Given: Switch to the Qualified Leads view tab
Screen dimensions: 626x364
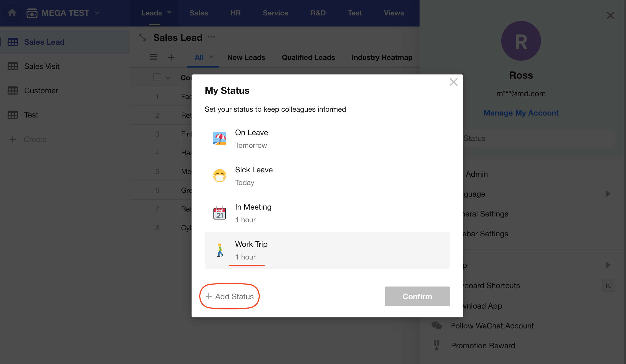Looking at the screenshot, I should pos(308,57).
